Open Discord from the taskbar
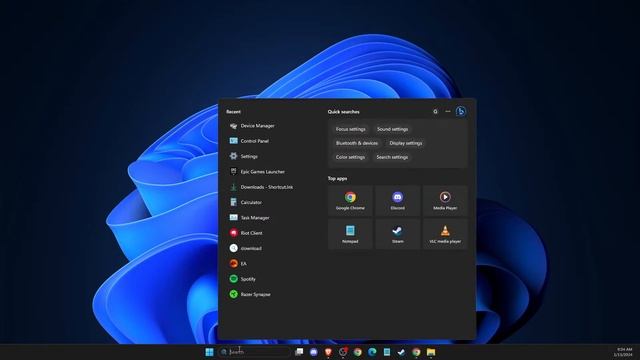 coord(313,352)
